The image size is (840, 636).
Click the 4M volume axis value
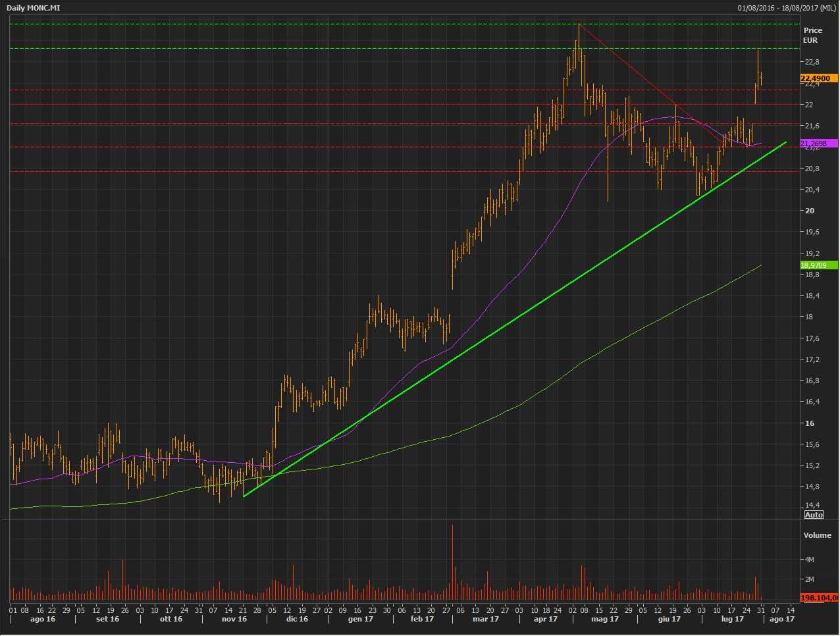[810, 560]
